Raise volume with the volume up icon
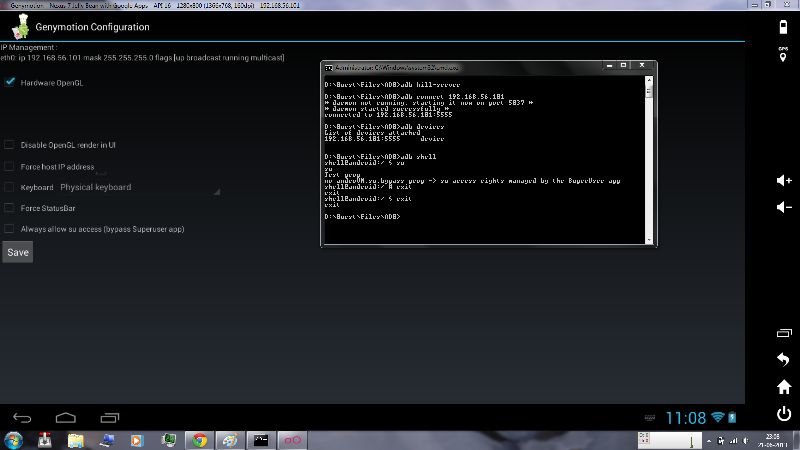Viewport: 800px width, 450px height. point(784,180)
